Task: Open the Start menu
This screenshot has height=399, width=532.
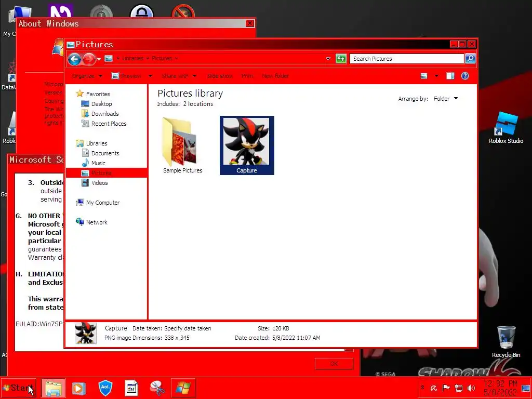Action: 18,388
